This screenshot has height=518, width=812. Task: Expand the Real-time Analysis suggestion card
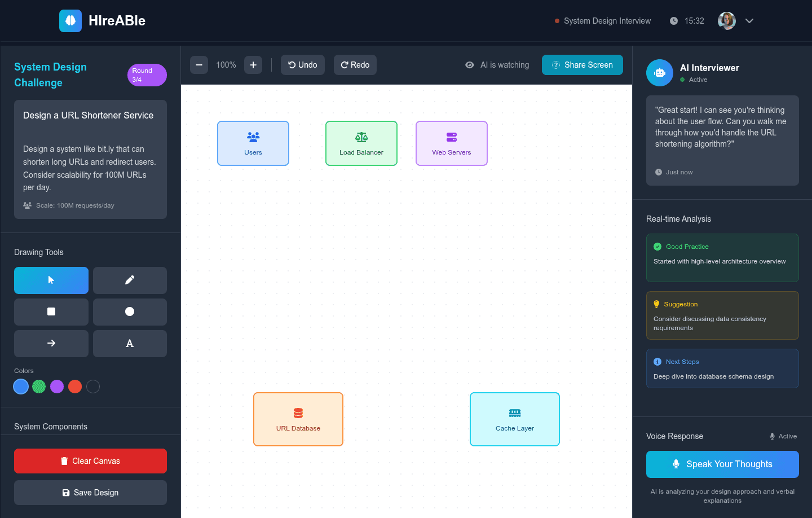point(722,315)
